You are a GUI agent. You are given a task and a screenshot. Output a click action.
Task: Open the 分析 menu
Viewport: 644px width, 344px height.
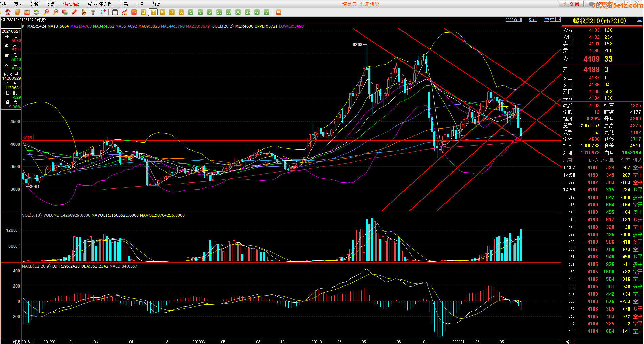[34, 4]
